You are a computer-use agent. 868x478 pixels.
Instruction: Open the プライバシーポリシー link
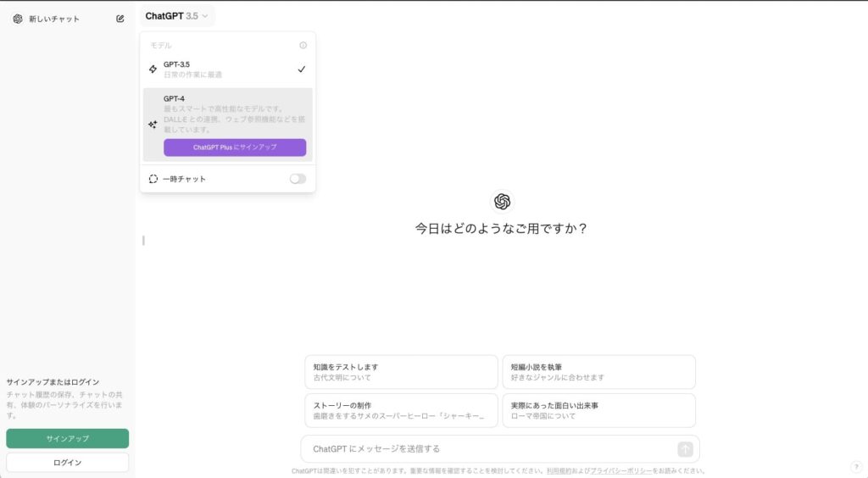coord(620,471)
